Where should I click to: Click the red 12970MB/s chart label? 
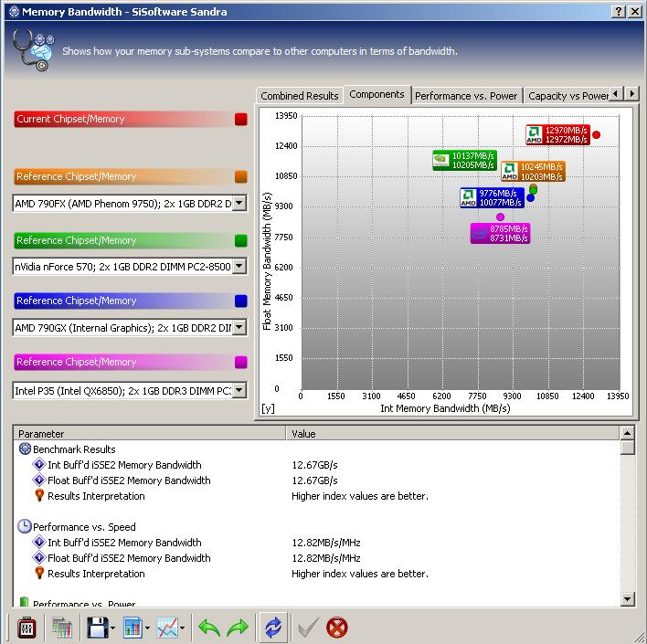click(557, 135)
